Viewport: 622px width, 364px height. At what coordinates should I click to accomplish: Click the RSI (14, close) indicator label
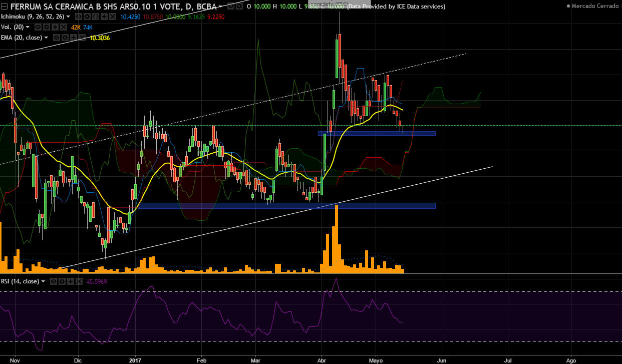20,281
